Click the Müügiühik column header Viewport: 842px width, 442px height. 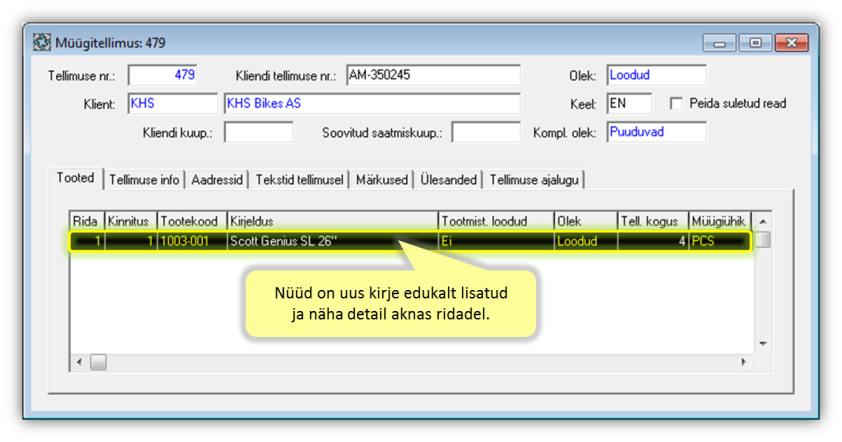pos(720,221)
